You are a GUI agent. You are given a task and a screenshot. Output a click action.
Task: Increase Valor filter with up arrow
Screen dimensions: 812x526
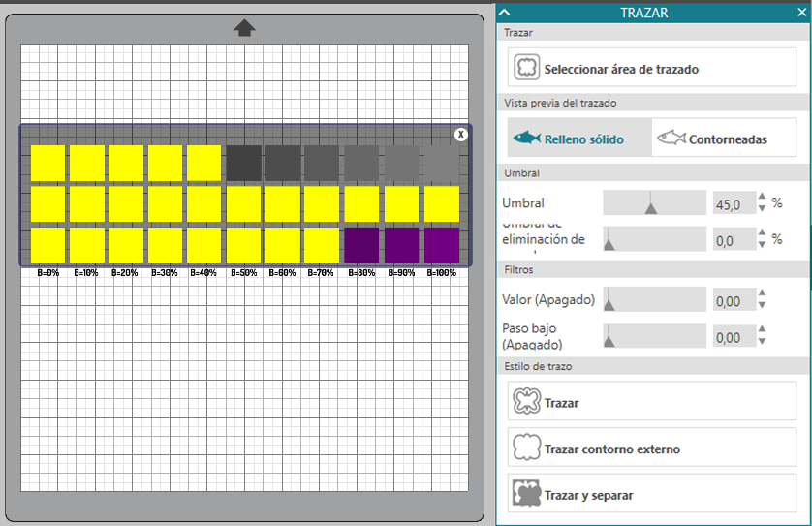click(x=762, y=293)
